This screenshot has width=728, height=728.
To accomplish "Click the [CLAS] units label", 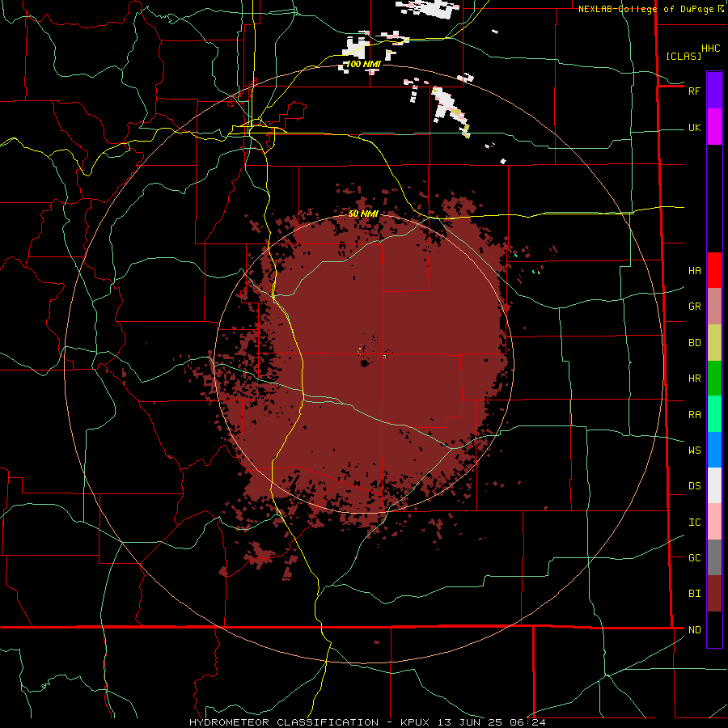I will (684, 56).
